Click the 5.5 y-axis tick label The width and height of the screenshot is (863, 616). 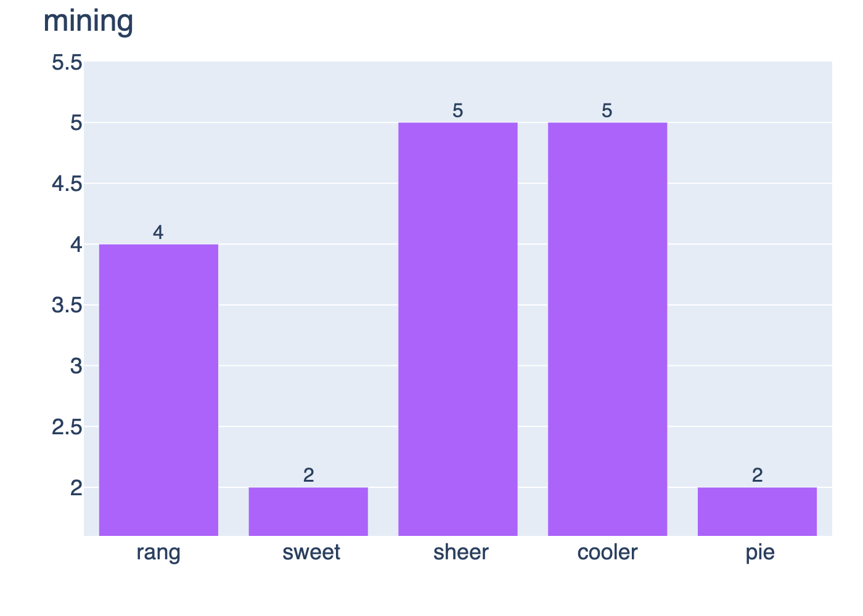tap(67, 63)
